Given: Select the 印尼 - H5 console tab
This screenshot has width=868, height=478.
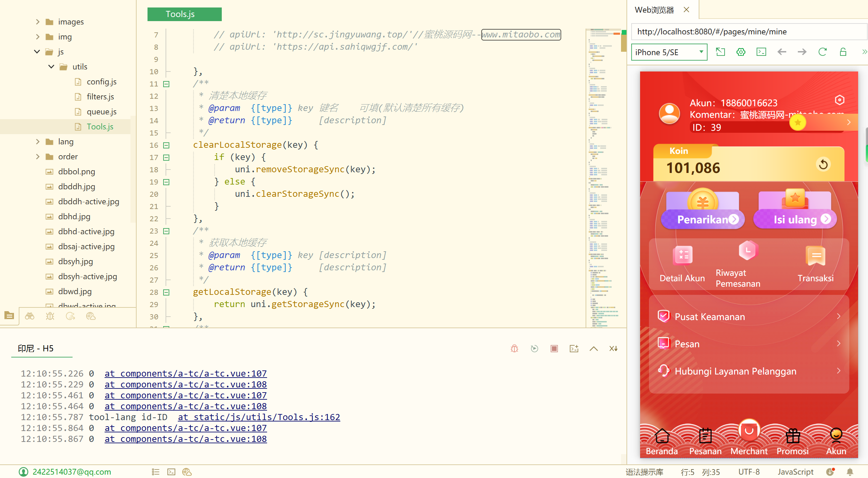Looking at the screenshot, I should click(x=36, y=348).
